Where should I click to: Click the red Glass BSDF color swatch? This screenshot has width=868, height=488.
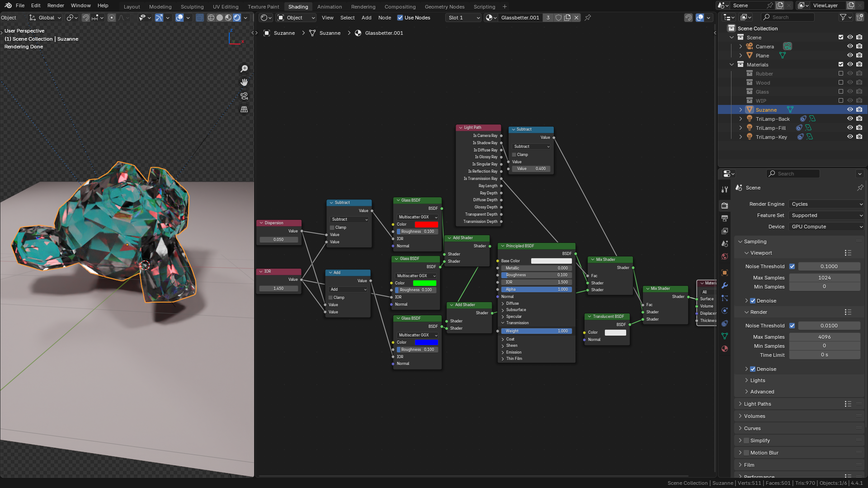(426, 224)
